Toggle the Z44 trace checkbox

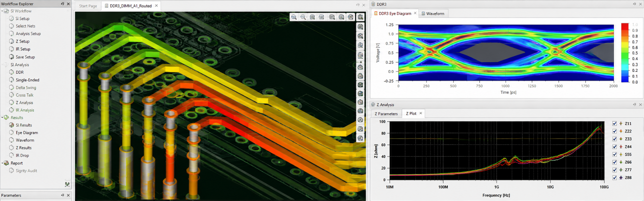point(614,147)
